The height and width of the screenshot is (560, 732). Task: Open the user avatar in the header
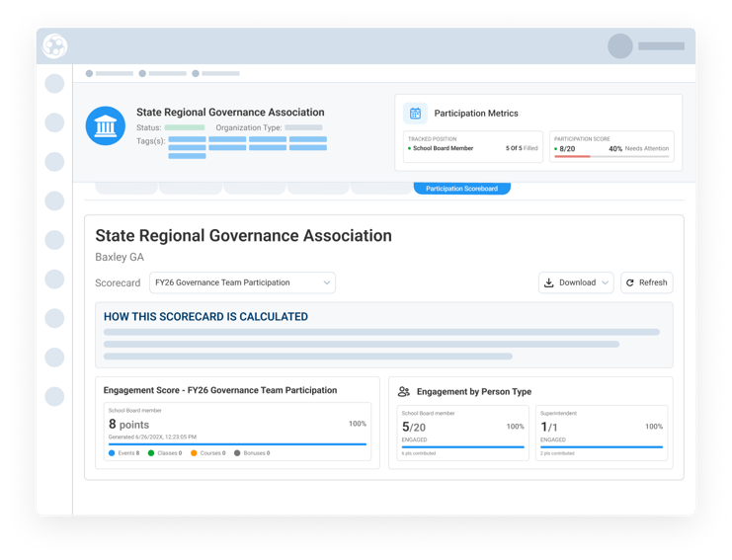click(x=620, y=45)
